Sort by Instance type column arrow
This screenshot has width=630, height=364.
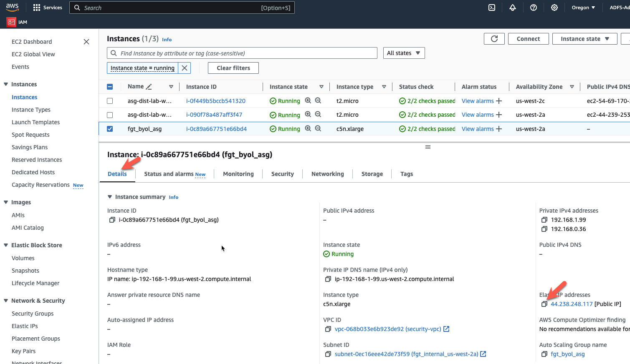(x=384, y=87)
